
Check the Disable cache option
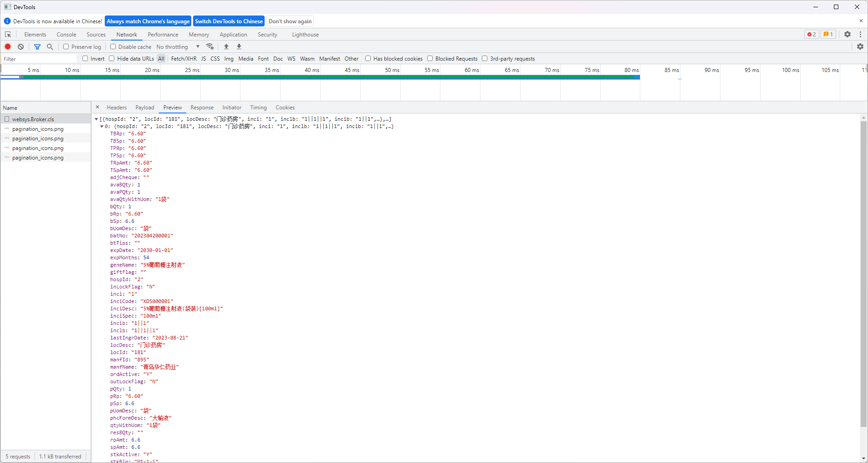tap(113, 46)
